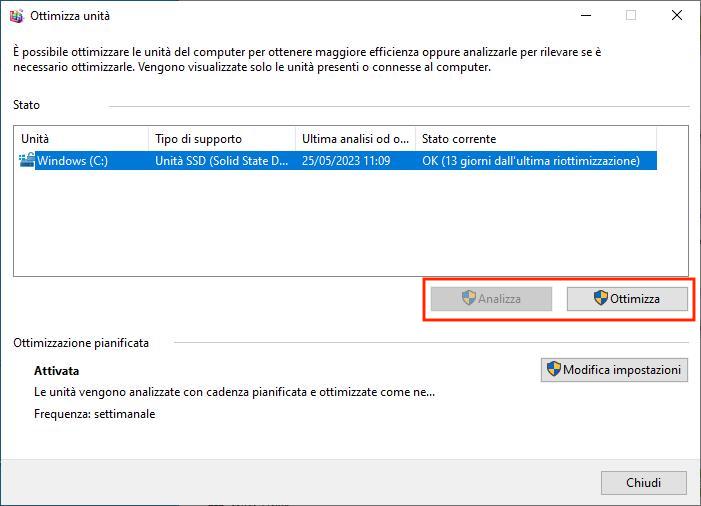Minimize the Ottimizza unità window
701x506 pixels.
[586, 16]
